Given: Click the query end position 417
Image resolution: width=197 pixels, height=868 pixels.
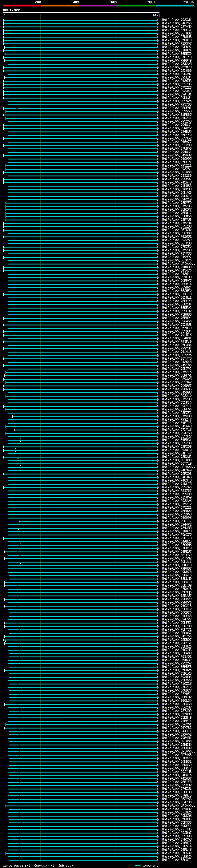Looking at the screenshot, I should coord(155,15).
